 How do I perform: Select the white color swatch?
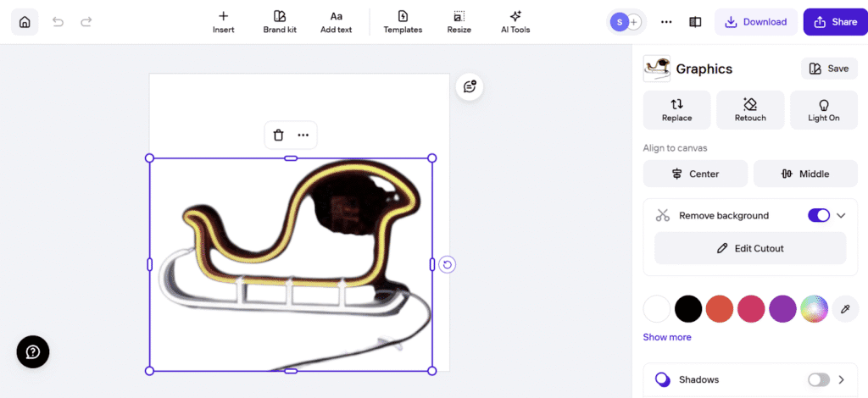(x=657, y=308)
